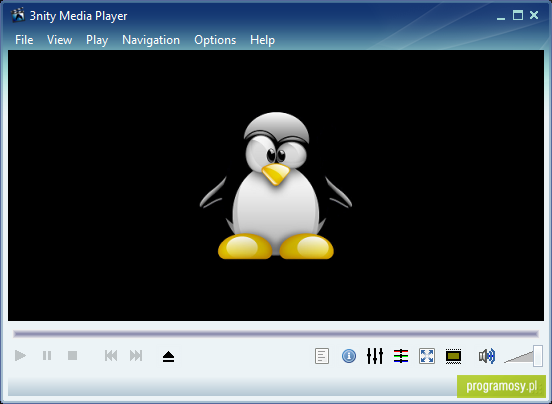The height and width of the screenshot is (404, 552).
Task: Skip to the next track
Action: coord(136,356)
